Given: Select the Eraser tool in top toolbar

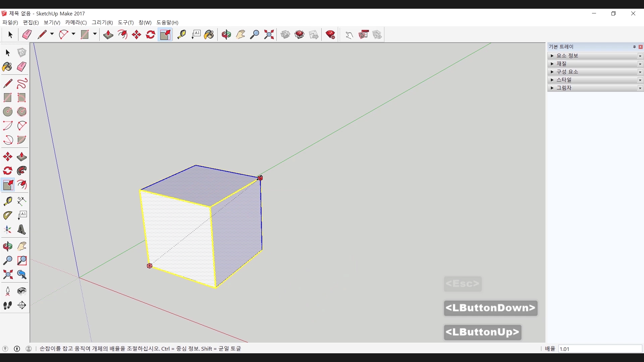Looking at the screenshot, I should pos(27,35).
